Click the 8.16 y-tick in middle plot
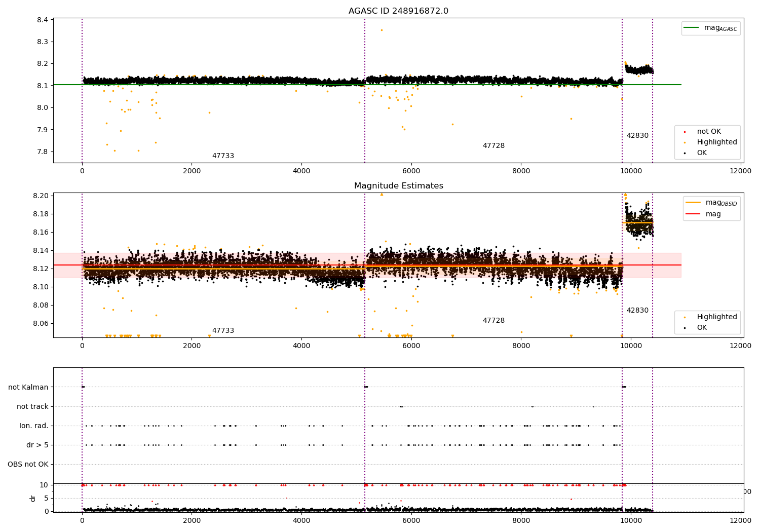Image resolution: width=760 pixels, height=532 pixels. [41, 232]
